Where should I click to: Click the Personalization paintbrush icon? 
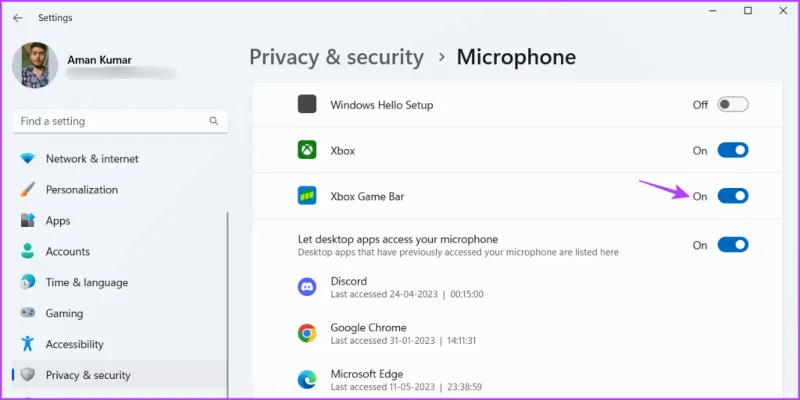pyautogui.click(x=28, y=189)
